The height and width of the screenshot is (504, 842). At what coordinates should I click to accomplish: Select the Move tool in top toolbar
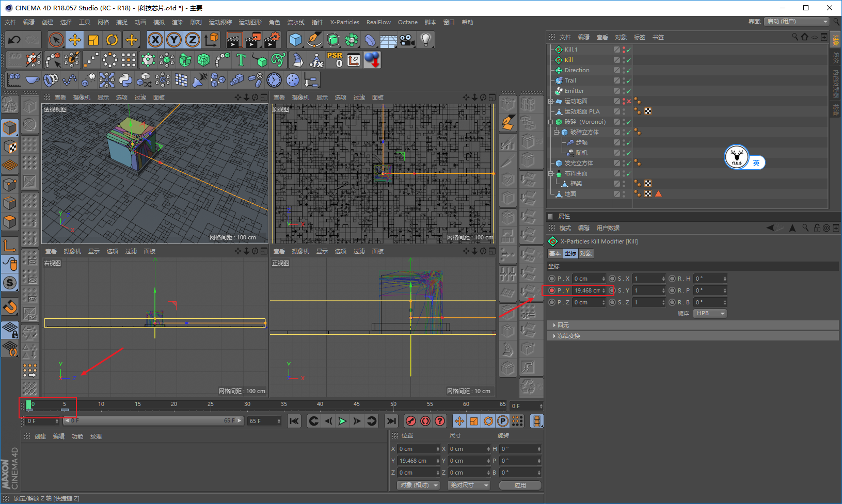[75, 40]
